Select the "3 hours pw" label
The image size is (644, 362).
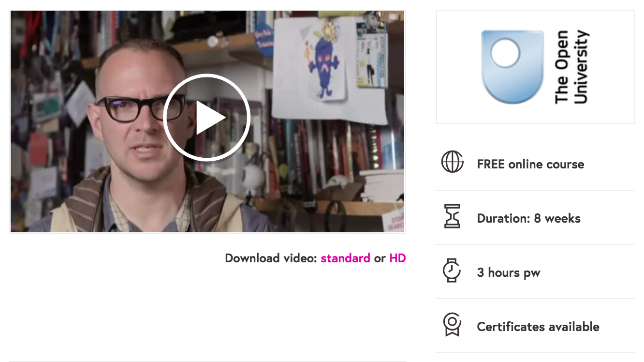tap(509, 273)
